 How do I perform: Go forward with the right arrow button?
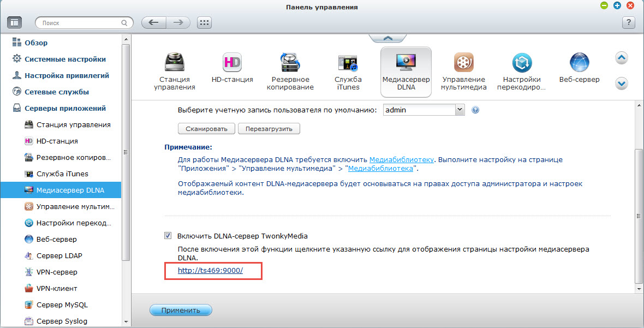(x=178, y=22)
